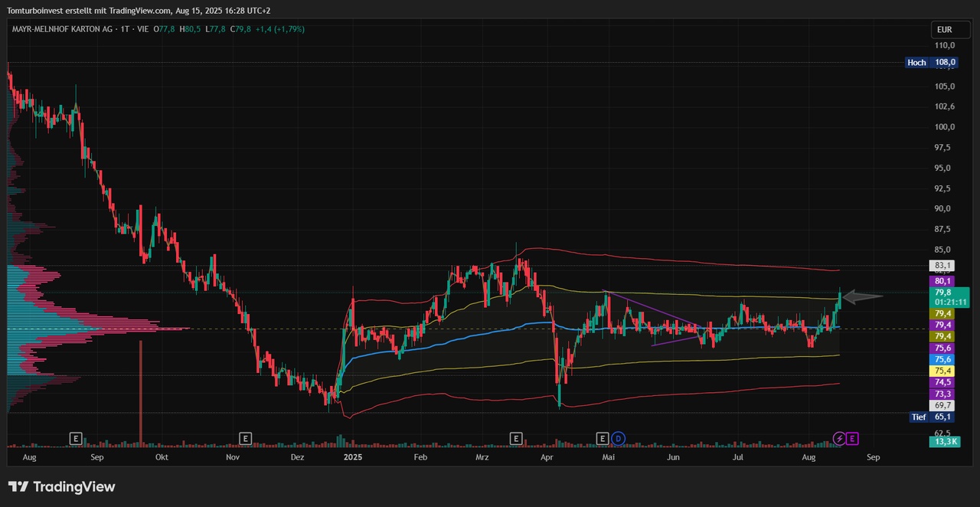The image size is (980, 507).
Task: Click the yellow 75,4 price label
Action: 942,371
